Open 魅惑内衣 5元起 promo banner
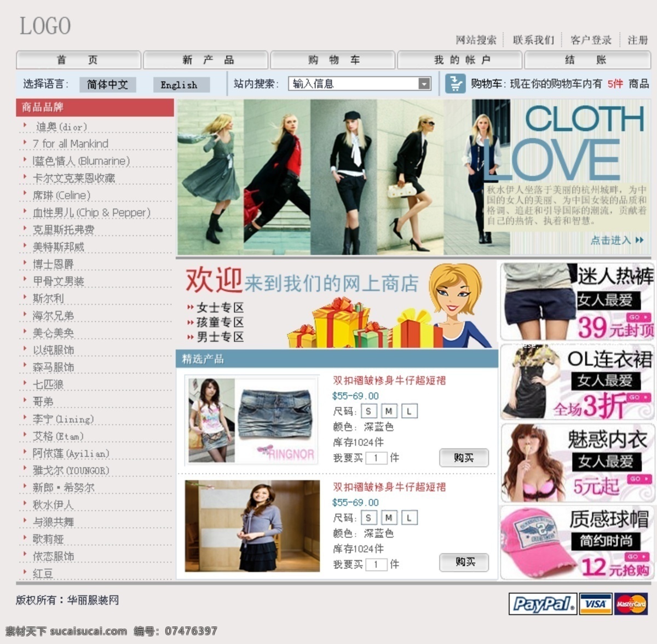 click(x=578, y=463)
